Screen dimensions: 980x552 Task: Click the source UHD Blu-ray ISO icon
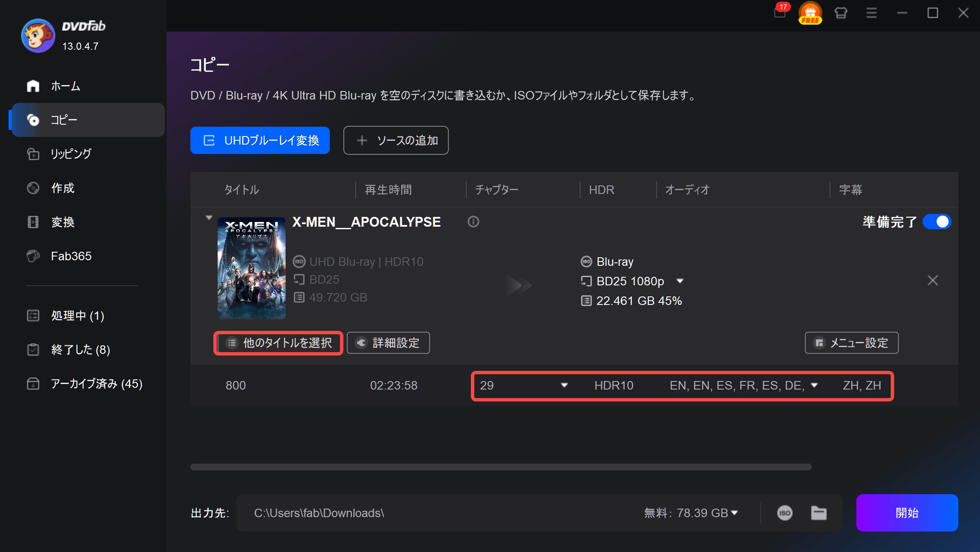coord(299,262)
